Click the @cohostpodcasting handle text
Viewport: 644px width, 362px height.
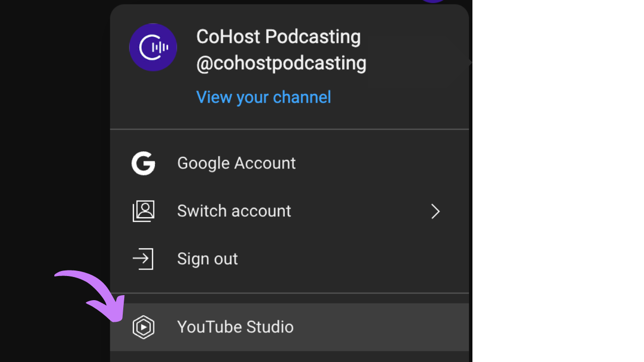tap(281, 63)
